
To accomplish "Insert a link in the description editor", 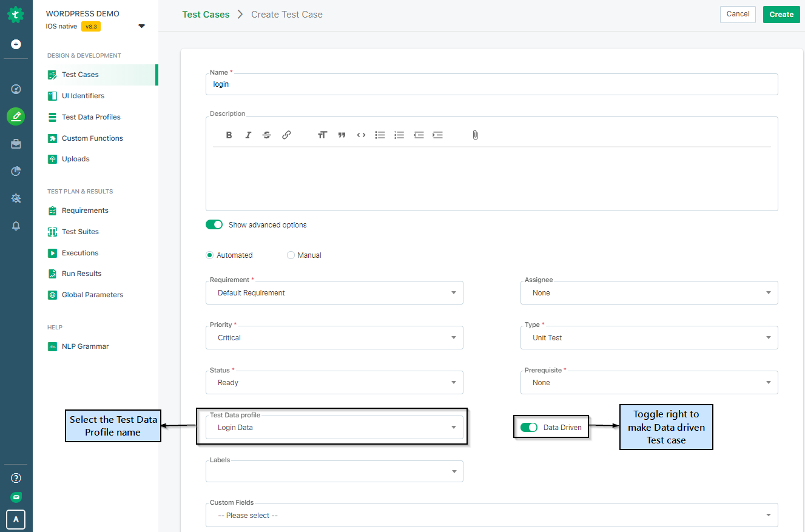I will tap(286, 135).
